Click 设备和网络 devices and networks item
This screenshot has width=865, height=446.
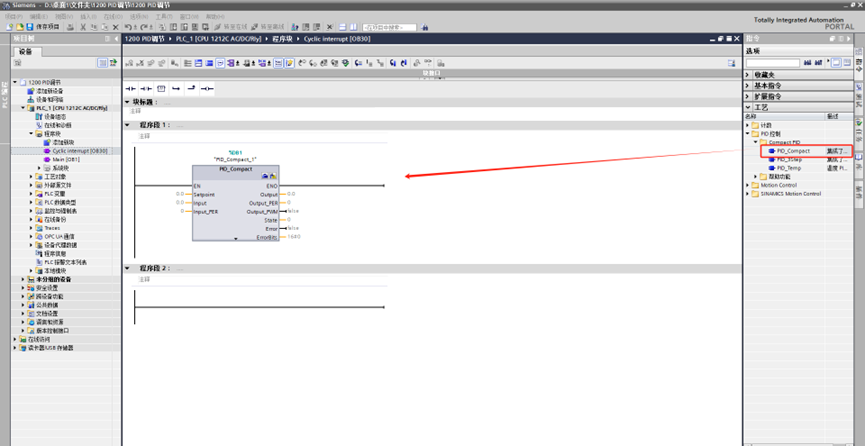coord(50,100)
